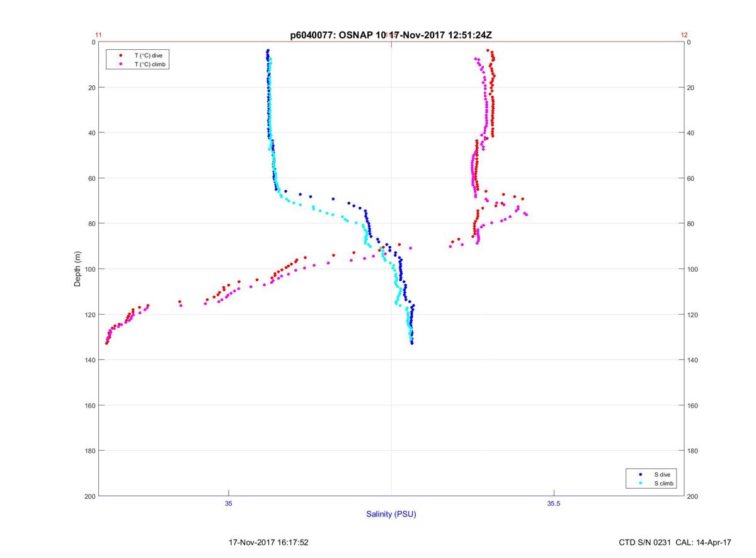756x558 pixels.
Task: Select the 'T (°C) climb' legend label
Action: click(x=150, y=64)
